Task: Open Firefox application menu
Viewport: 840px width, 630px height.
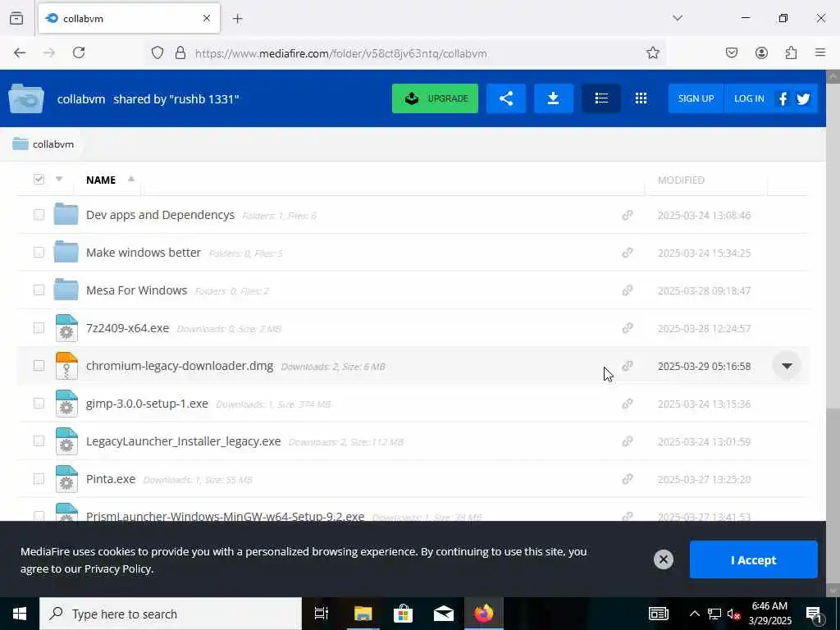Action: (820, 52)
